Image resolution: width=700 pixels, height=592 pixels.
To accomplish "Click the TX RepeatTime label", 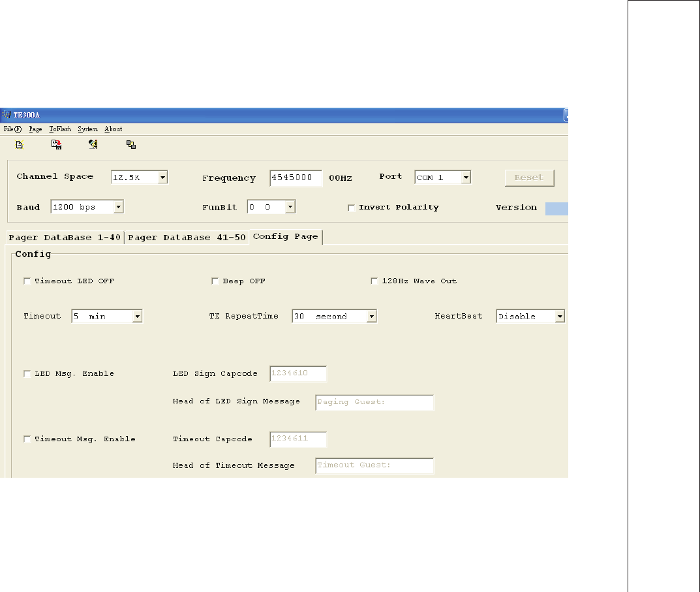I will [x=244, y=317].
